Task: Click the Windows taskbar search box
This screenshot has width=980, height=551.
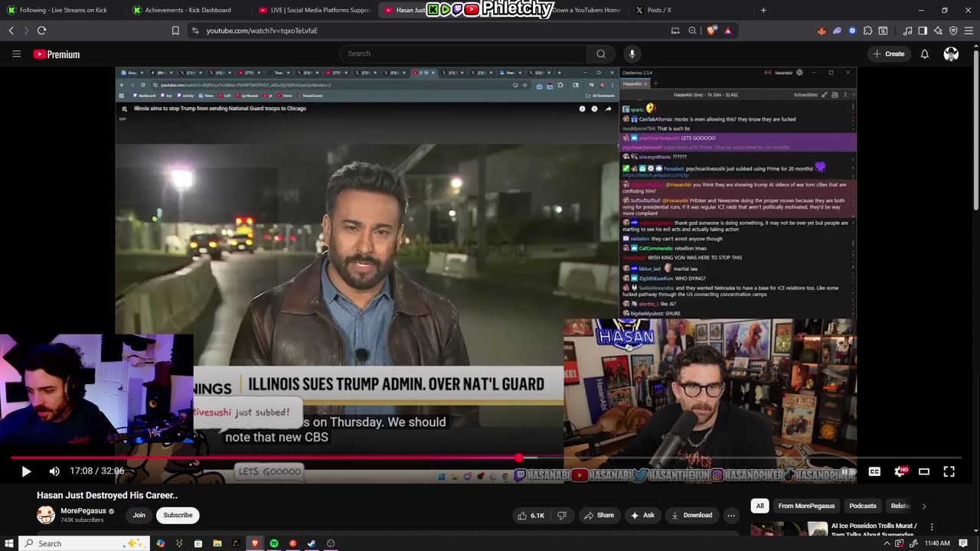Action: tap(84, 543)
